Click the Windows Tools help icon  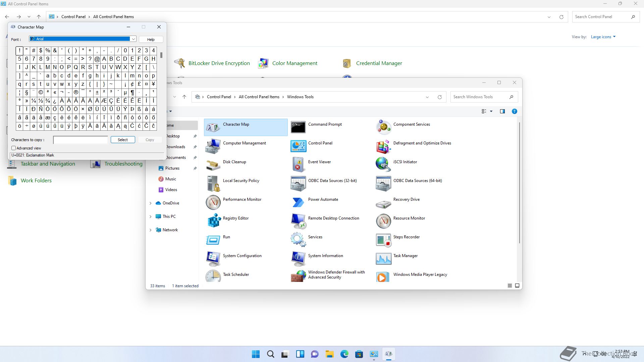(515, 111)
